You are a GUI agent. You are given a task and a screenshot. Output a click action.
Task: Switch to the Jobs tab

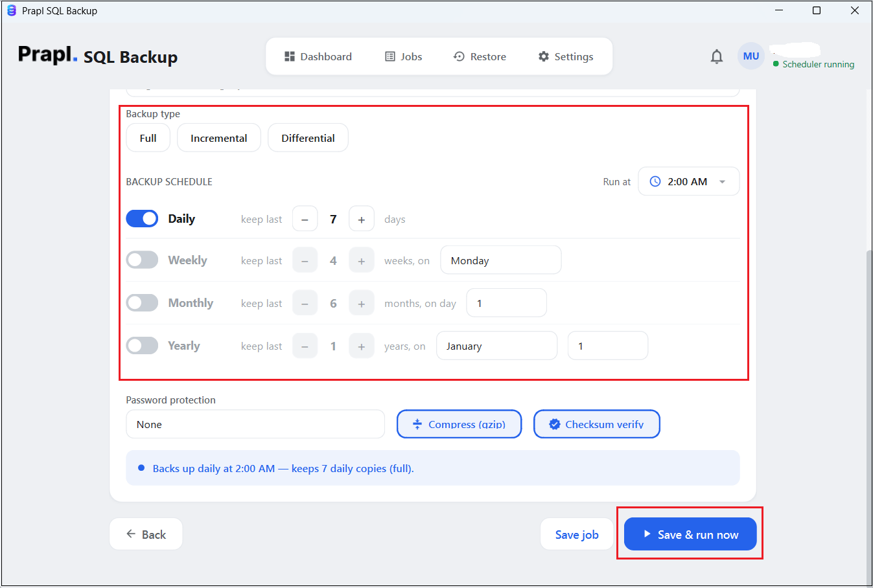pos(404,56)
